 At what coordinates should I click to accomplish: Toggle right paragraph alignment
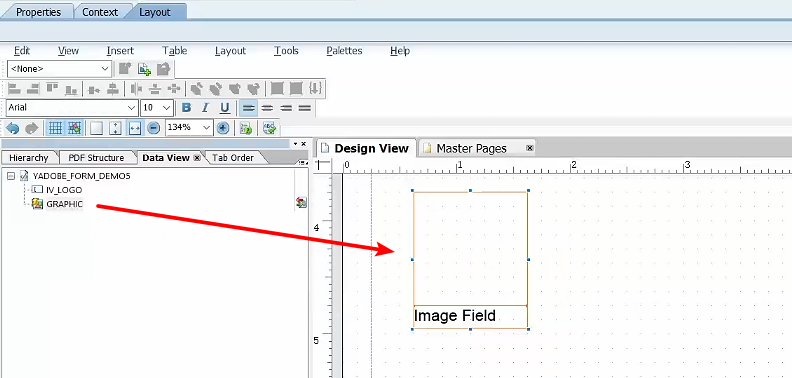(x=286, y=108)
